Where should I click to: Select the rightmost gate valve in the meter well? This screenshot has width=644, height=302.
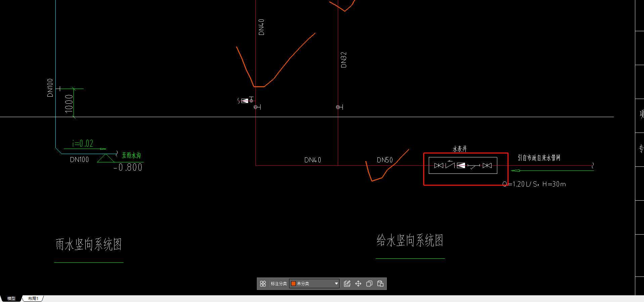tap(487, 165)
